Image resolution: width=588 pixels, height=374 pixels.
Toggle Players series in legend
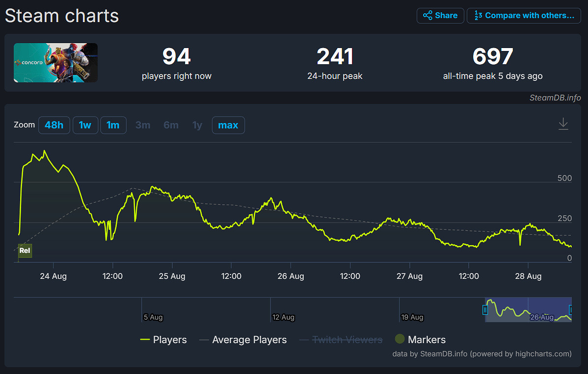163,340
